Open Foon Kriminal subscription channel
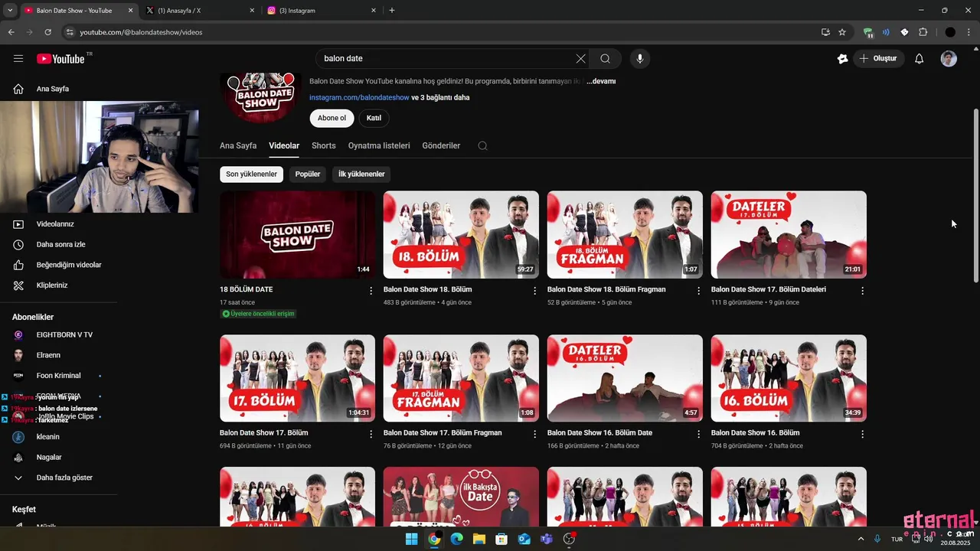This screenshot has height=551, width=980. click(58, 376)
